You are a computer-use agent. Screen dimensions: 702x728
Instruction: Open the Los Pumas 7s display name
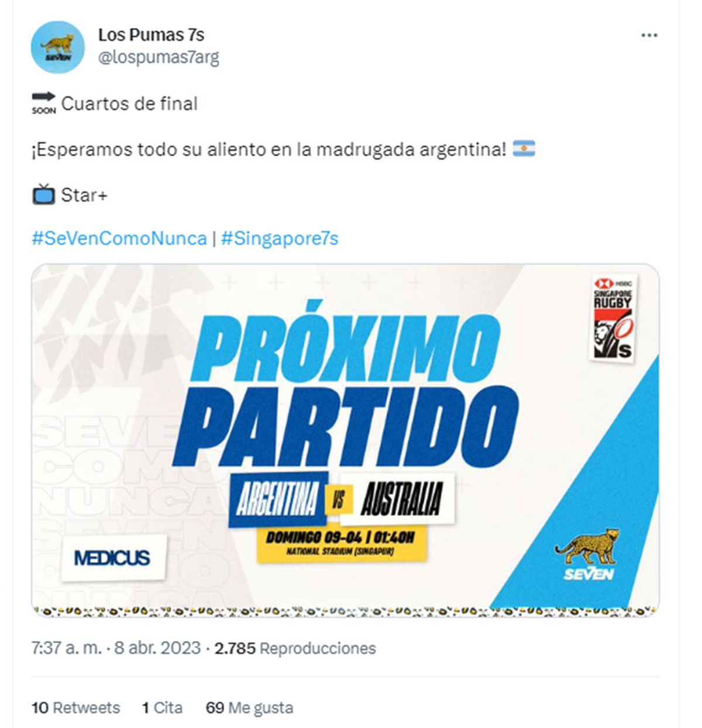(151, 35)
